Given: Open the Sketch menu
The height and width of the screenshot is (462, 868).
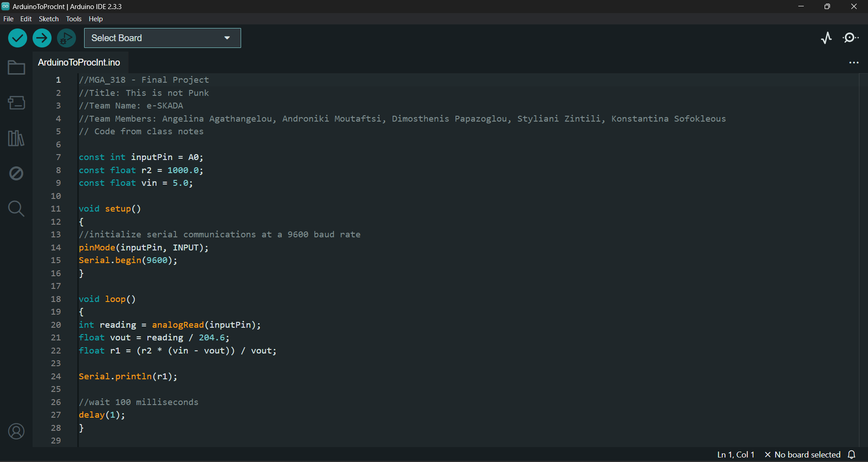Looking at the screenshot, I should [48, 19].
